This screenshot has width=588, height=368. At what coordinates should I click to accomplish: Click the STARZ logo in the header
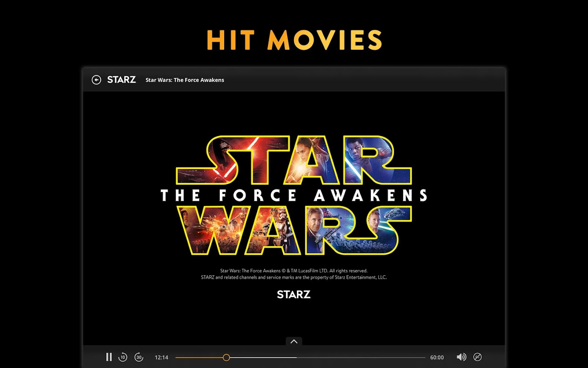coord(121,80)
